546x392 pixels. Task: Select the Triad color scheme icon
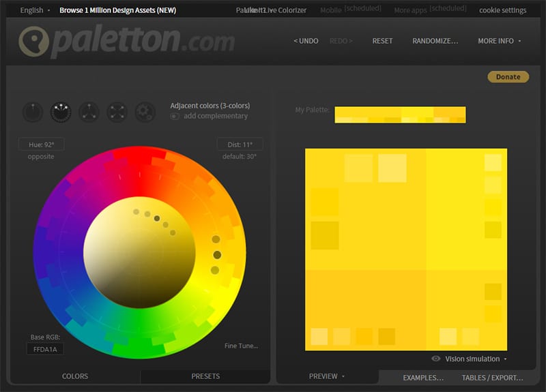coord(89,112)
